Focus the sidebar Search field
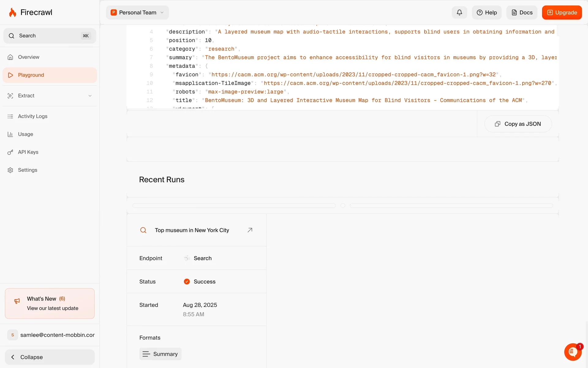Screen dimensions: 588x368 (50, 36)
